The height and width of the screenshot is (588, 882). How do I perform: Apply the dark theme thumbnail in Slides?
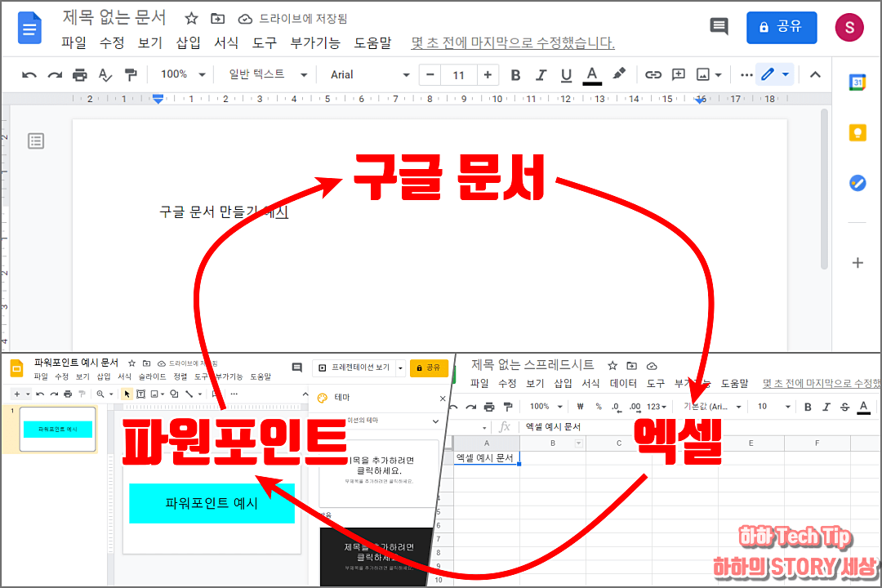[x=375, y=557]
